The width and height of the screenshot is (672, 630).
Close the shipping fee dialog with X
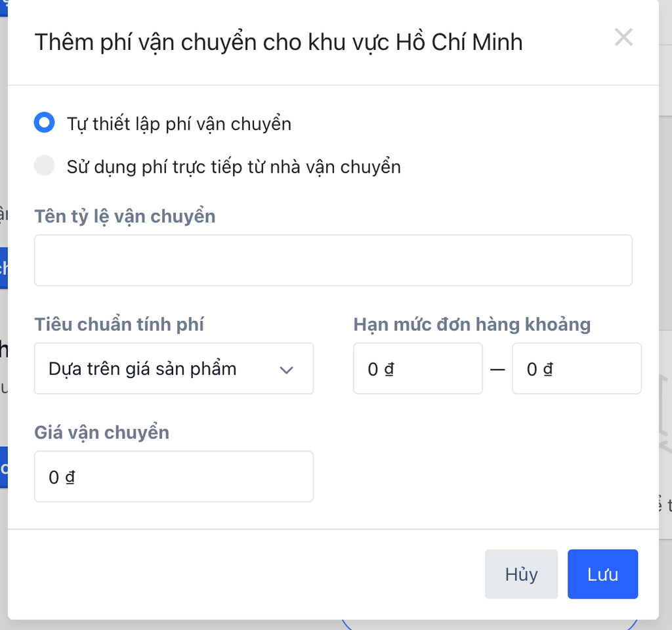623,37
